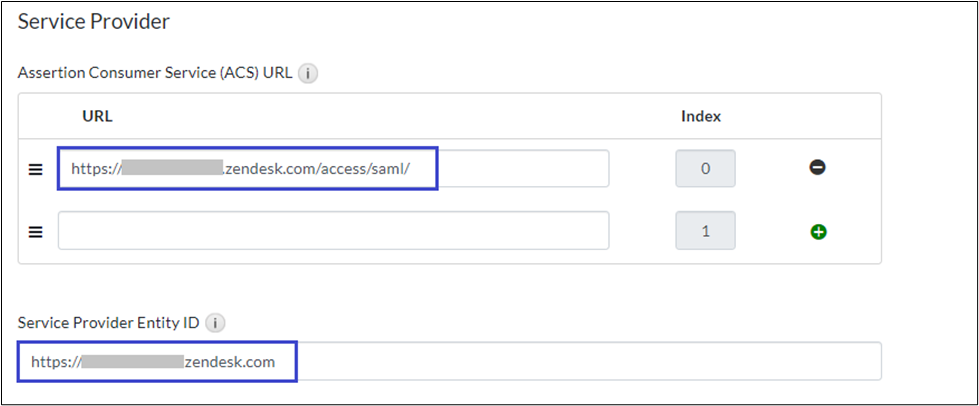Click the redacted subdomain in the ACS URL

[171, 169]
